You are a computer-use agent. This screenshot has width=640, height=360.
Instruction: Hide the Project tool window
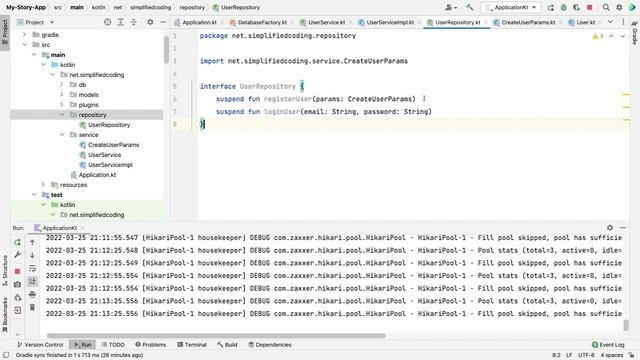tap(163, 22)
